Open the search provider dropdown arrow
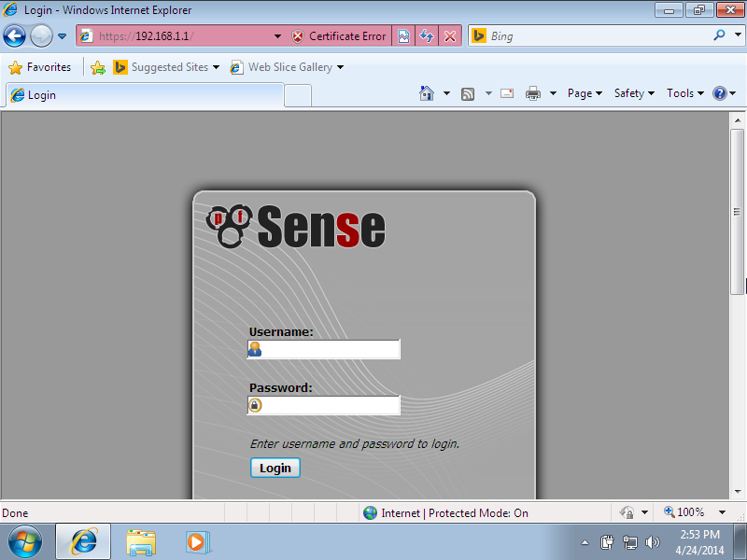The image size is (747, 560). 738,35
